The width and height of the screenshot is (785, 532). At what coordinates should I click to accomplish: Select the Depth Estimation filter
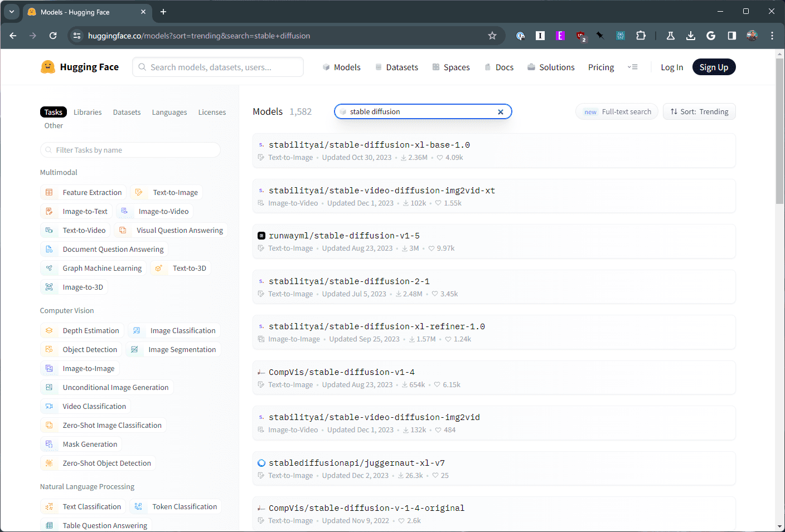tap(82, 330)
